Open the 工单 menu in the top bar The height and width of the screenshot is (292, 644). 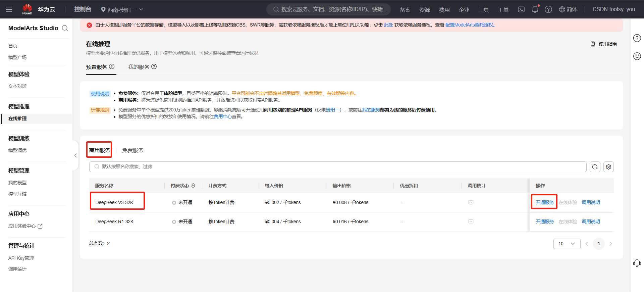tap(503, 10)
